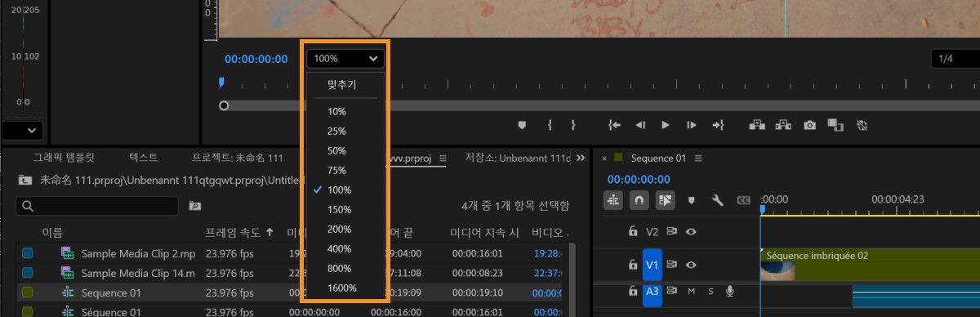Screen dimensions: 980x317
Task: Add a marker from timeline toolbar
Action: (692, 199)
